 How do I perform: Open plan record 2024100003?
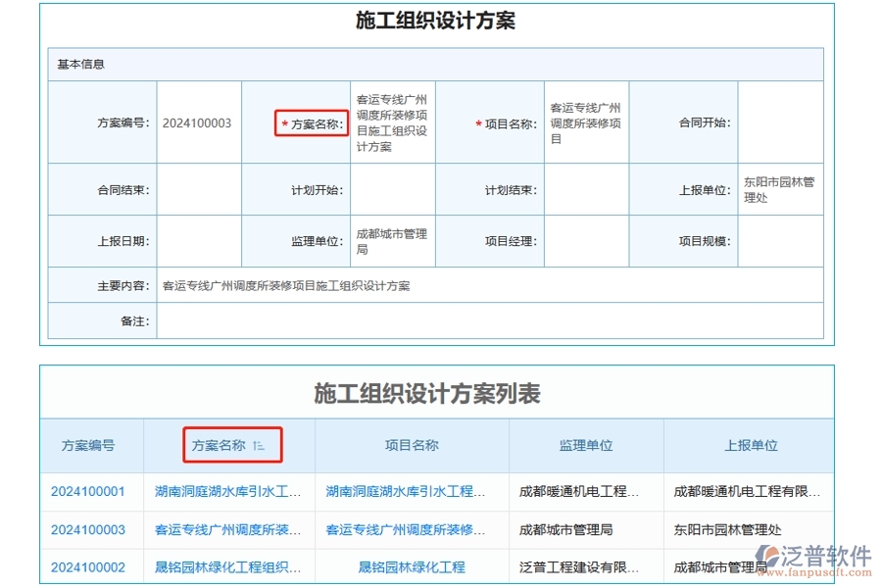click(x=92, y=529)
